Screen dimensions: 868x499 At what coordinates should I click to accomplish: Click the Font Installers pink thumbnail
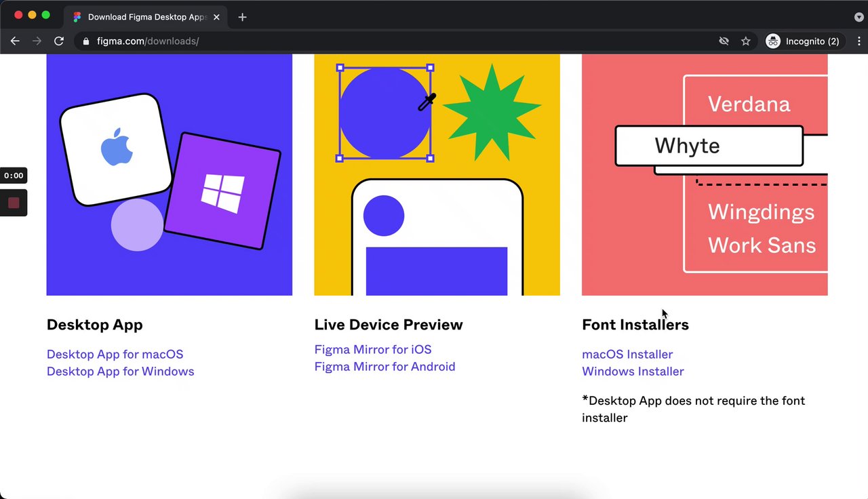click(x=705, y=175)
